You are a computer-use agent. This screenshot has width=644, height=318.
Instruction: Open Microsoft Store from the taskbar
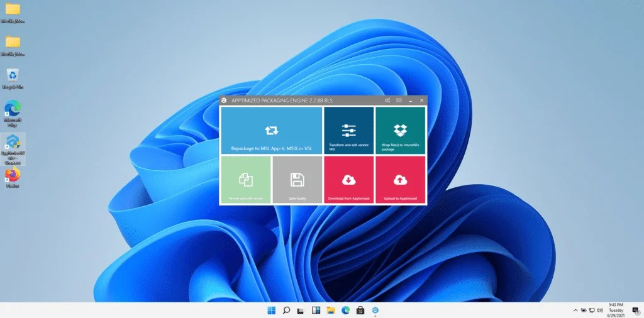coord(360,310)
